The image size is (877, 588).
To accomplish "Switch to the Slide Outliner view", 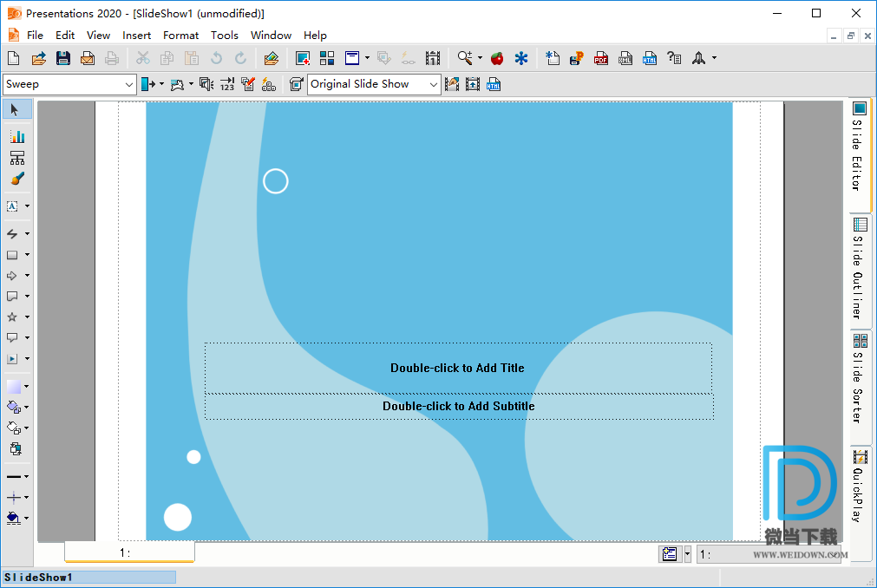I will (859, 267).
